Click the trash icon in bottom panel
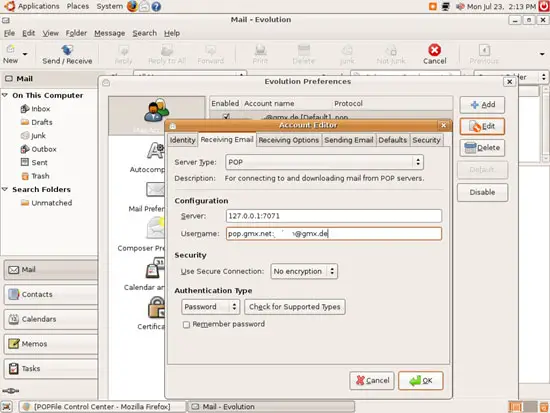Screen dimensions: 550x413 click(544, 407)
